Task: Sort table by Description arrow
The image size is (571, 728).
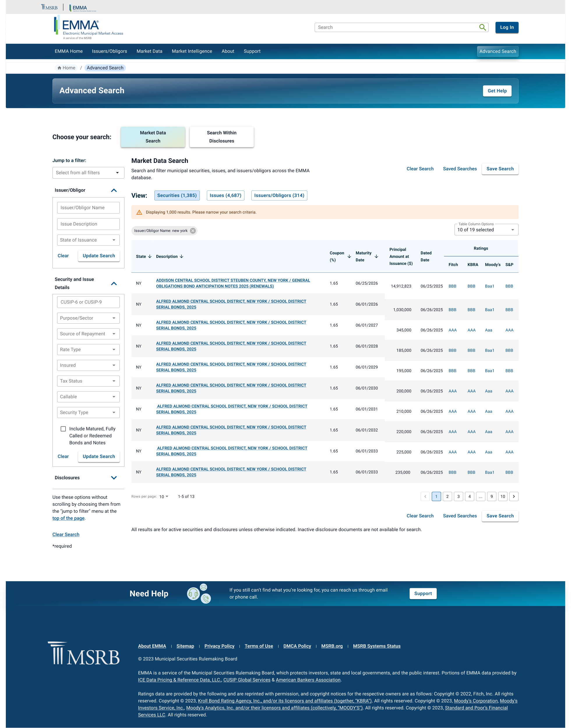Action: coord(181,256)
